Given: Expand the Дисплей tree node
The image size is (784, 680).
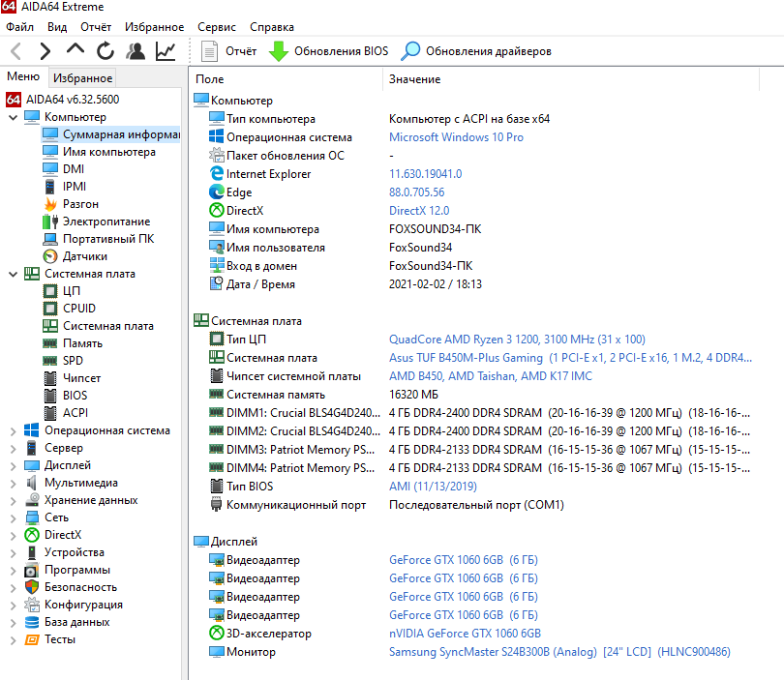Looking at the screenshot, I should click(x=13, y=466).
